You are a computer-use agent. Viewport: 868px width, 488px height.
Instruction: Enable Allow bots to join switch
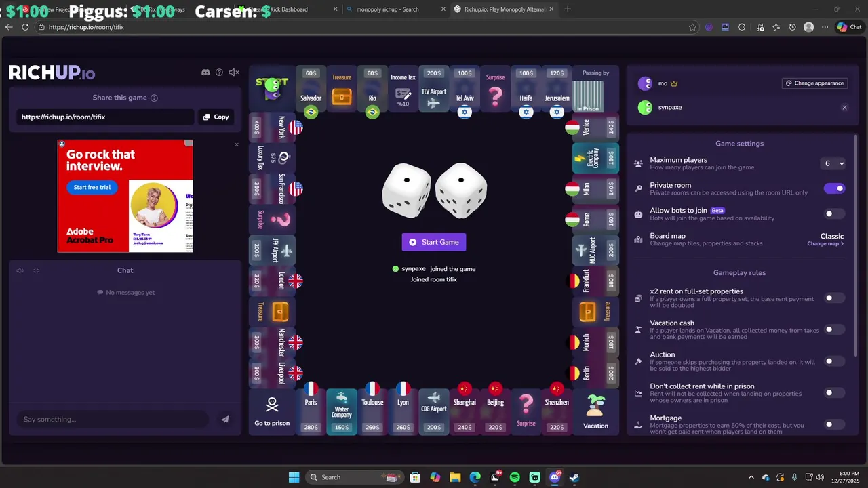[835, 214]
